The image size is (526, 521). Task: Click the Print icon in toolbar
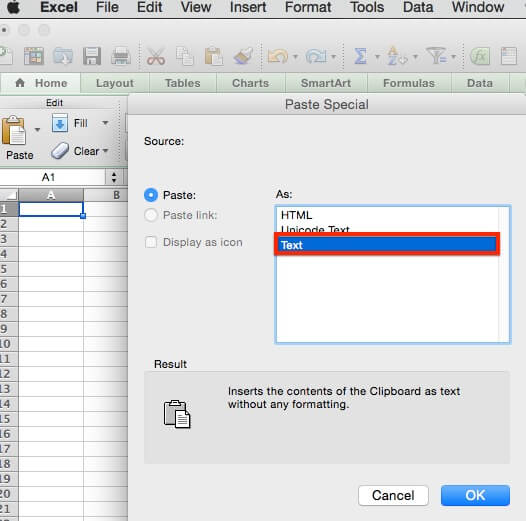[x=121, y=56]
